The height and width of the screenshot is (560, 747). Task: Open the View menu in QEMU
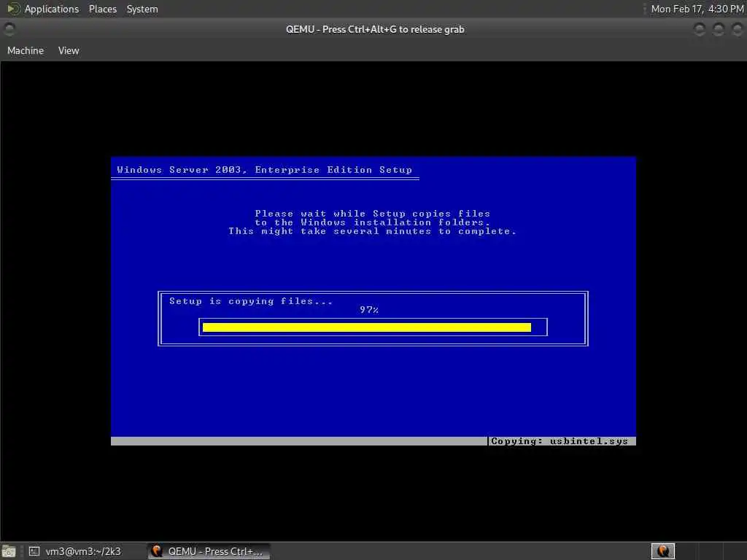coord(69,50)
